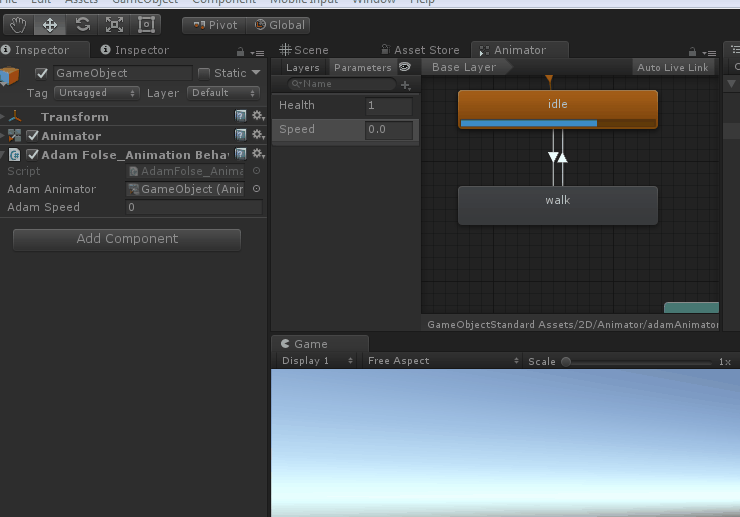The image size is (740, 517).
Task: Select the Move tool
Action: tap(50, 25)
